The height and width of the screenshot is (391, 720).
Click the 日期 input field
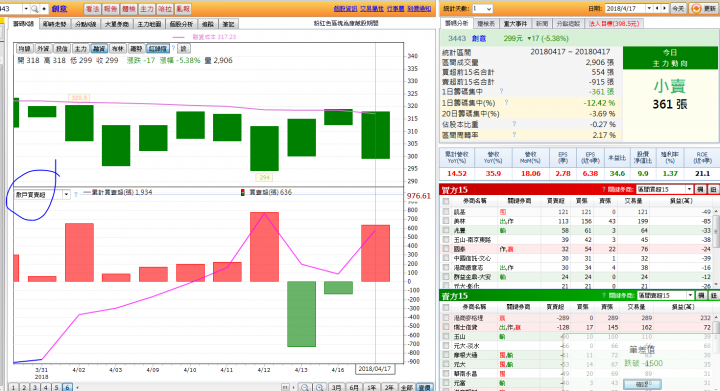pyautogui.click(x=625, y=9)
